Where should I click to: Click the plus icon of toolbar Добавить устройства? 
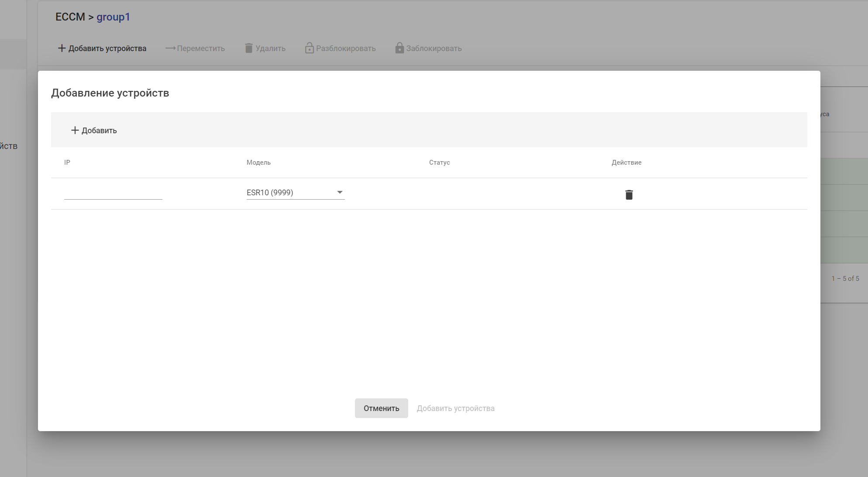[62, 48]
